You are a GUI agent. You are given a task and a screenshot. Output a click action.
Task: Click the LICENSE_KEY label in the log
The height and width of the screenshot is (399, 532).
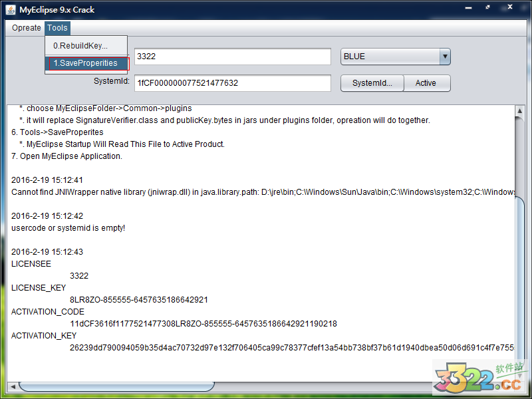click(x=39, y=288)
